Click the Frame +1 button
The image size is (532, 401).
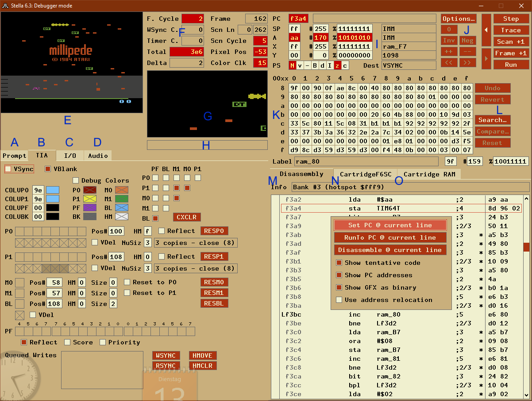511,53
